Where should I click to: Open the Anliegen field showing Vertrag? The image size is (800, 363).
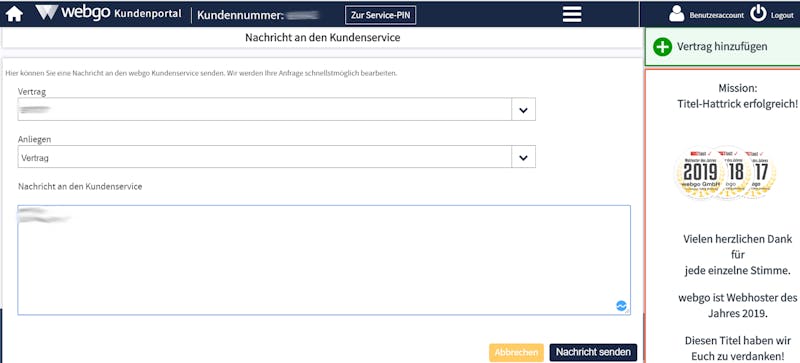(277, 157)
